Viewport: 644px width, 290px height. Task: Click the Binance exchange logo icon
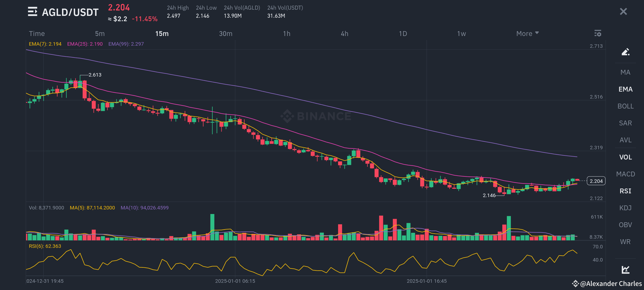coord(287,116)
